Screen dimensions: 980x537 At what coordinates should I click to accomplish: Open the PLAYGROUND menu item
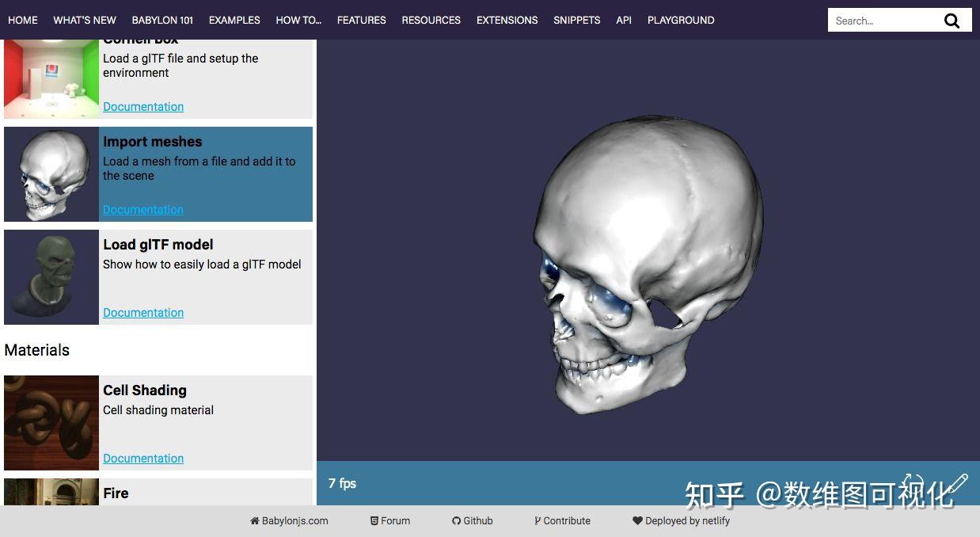681,20
